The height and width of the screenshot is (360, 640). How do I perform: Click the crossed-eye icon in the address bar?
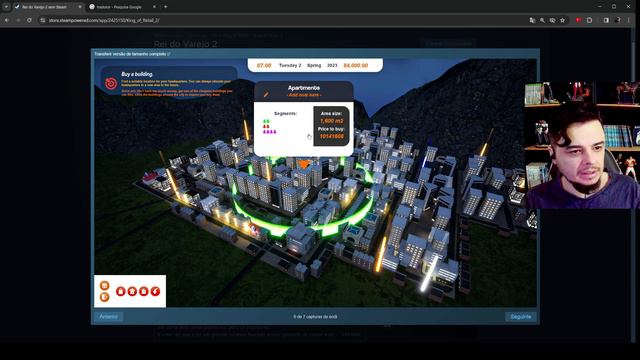[x=552, y=20]
